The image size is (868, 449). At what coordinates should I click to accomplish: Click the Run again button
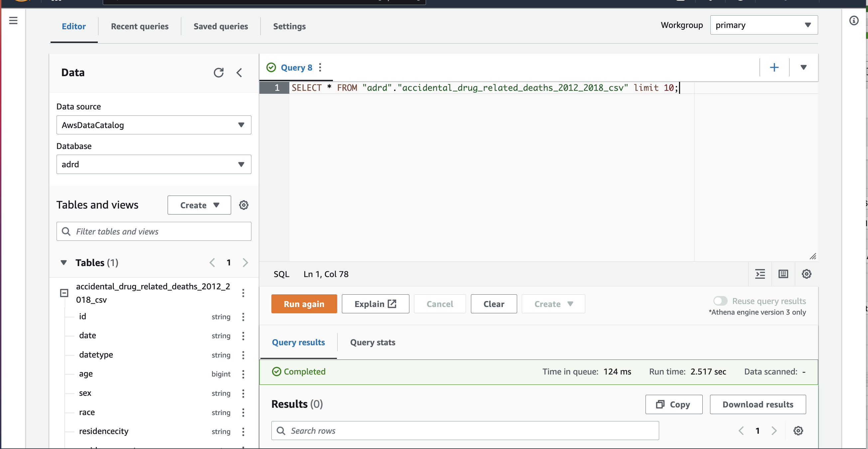pyautogui.click(x=304, y=304)
